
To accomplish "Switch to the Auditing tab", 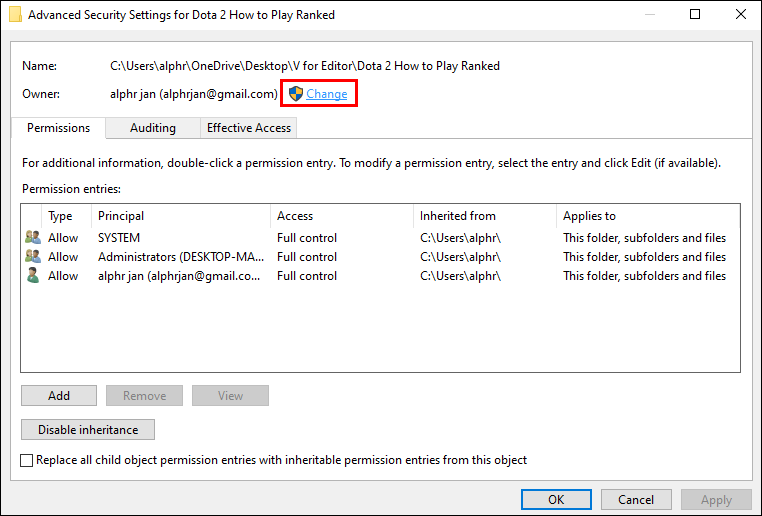I will 153,128.
